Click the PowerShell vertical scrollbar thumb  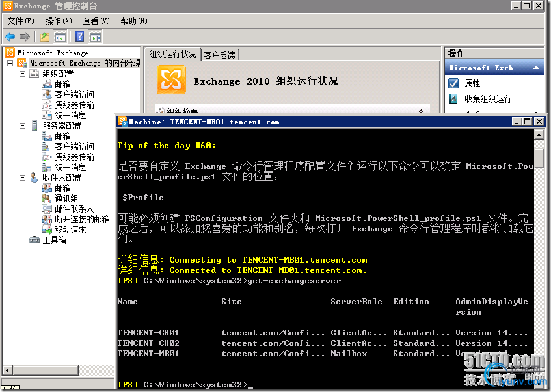coord(539,157)
